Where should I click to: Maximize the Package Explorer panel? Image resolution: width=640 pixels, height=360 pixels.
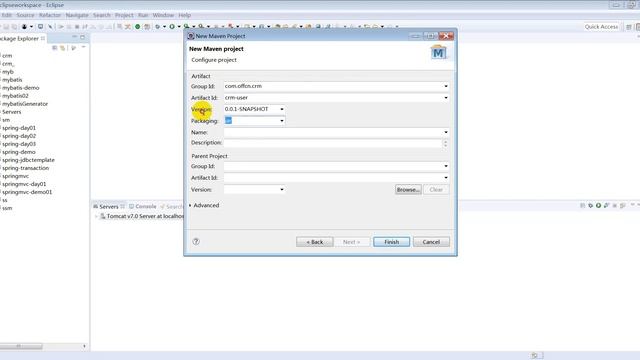(82, 37)
